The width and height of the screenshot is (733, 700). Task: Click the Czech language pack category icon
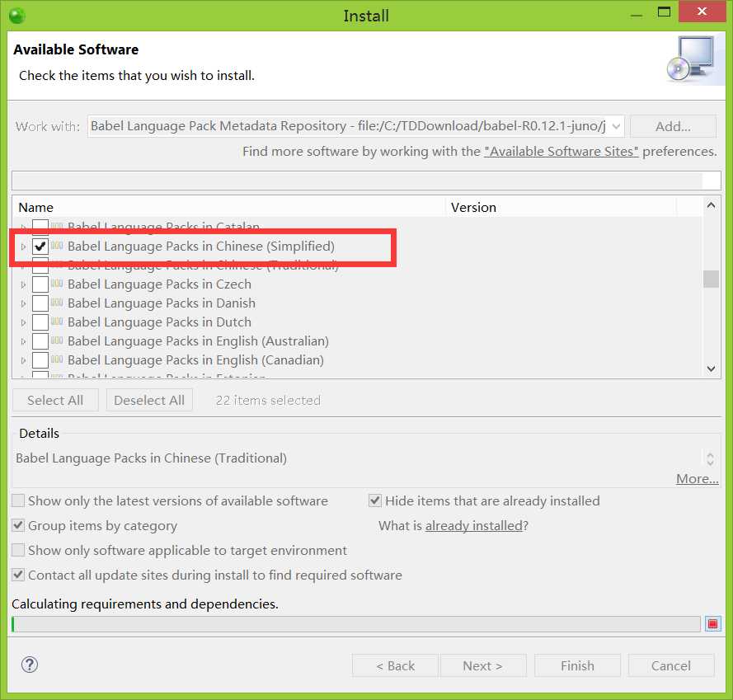coord(57,284)
